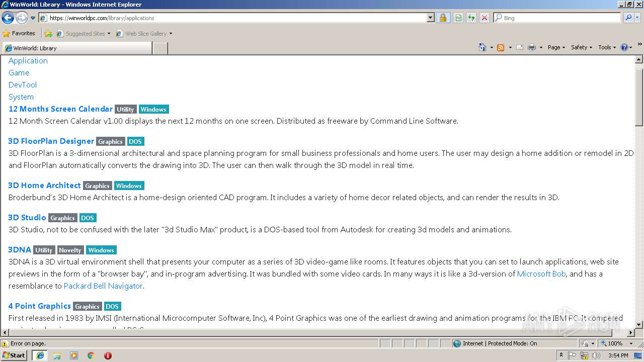Click the Compatibility View icon
Image resolution: width=644 pixels, height=362 pixels.
point(458,18)
